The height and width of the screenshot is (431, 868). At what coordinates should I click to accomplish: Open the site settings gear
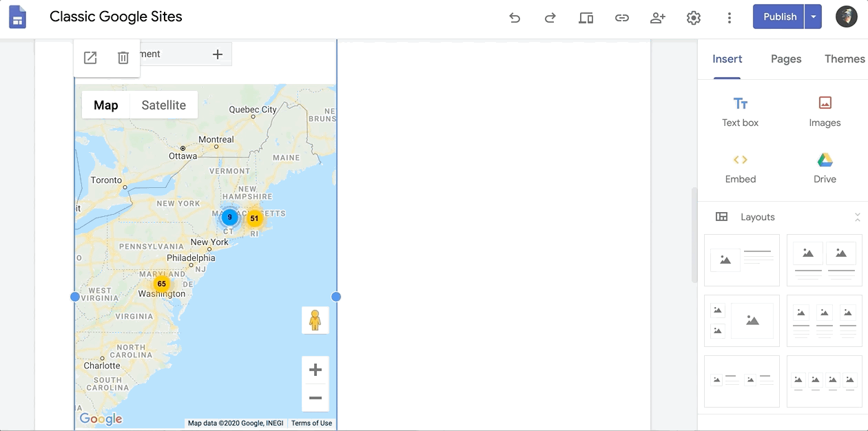[x=694, y=18]
